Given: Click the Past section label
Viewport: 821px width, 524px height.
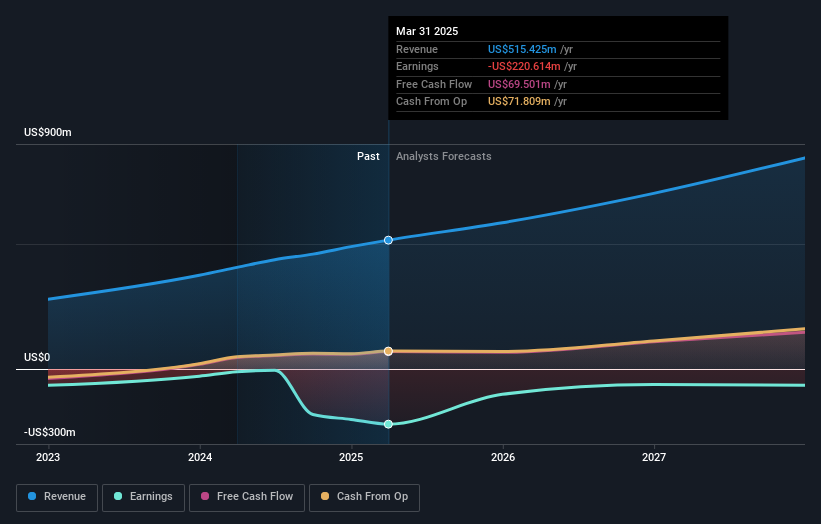Looking at the screenshot, I should click(368, 157).
